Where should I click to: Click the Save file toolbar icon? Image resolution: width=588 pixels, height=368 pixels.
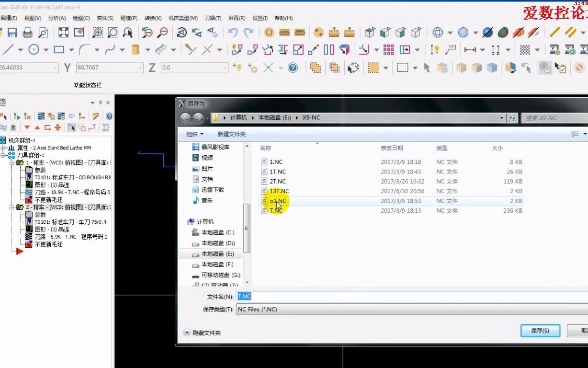pos(12,33)
